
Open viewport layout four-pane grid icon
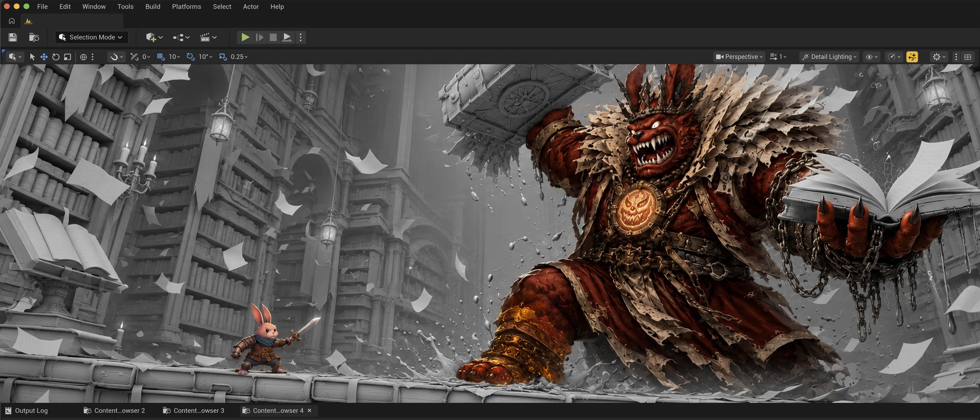(x=968, y=57)
